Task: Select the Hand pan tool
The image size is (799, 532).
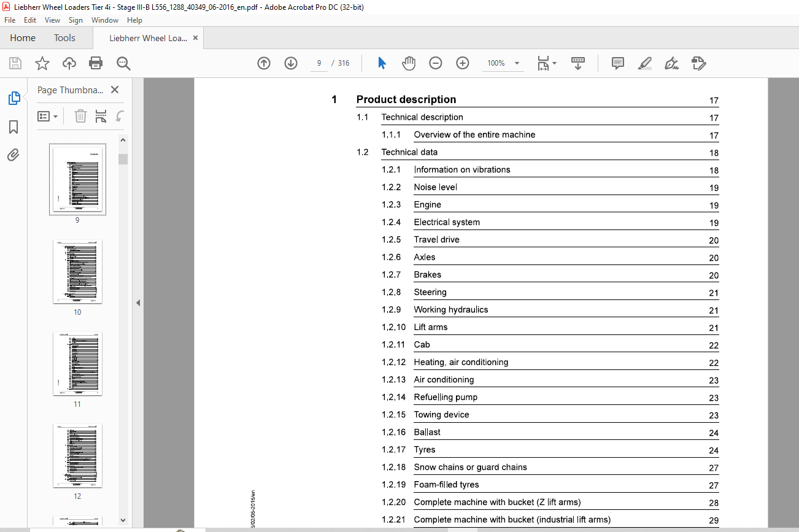Action: pos(409,63)
